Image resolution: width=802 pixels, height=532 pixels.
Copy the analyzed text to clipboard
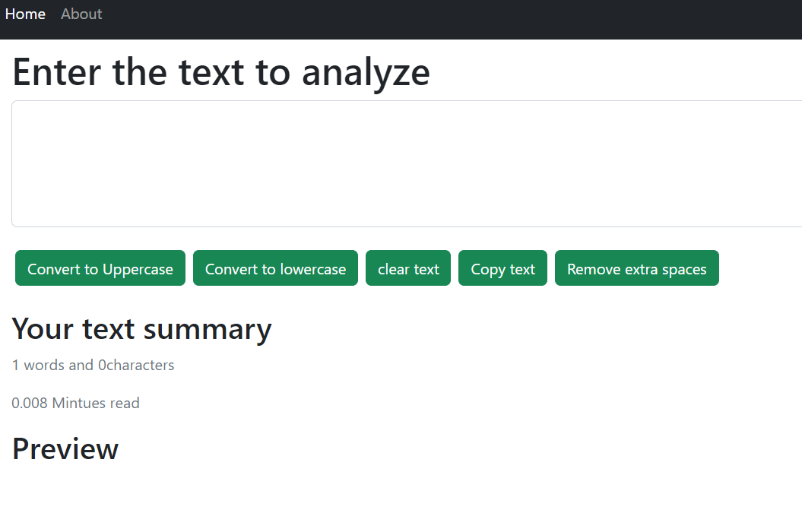coord(502,268)
